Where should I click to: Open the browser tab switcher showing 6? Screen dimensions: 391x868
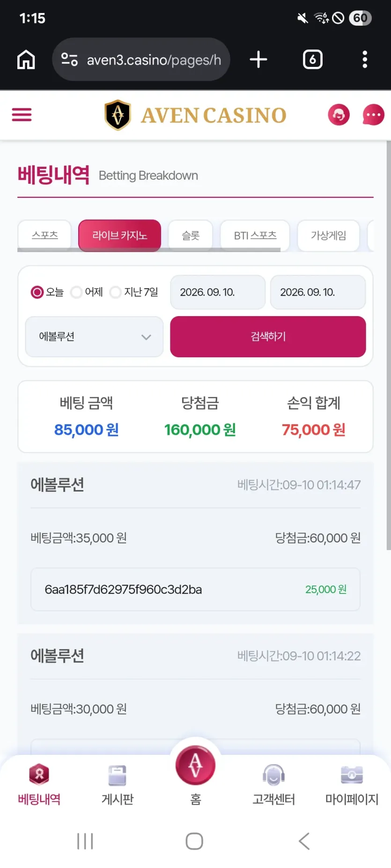(x=312, y=59)
